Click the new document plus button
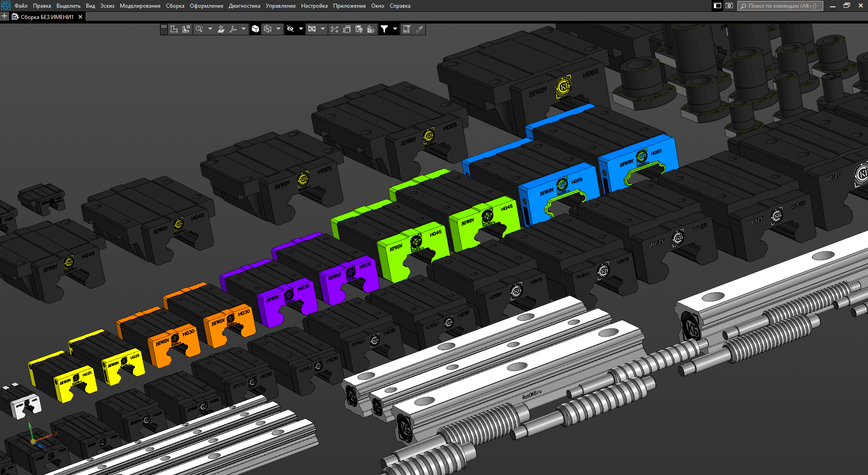Viewport: 868px width, 475px height. click(x=5, y=17)
